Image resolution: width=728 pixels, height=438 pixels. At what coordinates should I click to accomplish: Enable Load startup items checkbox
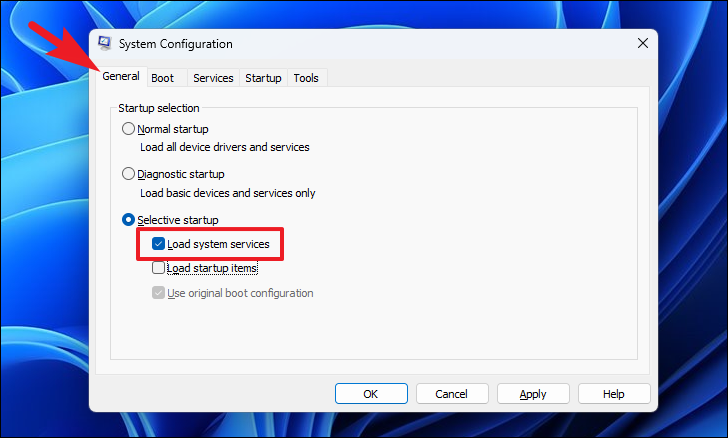click(158, 268)
